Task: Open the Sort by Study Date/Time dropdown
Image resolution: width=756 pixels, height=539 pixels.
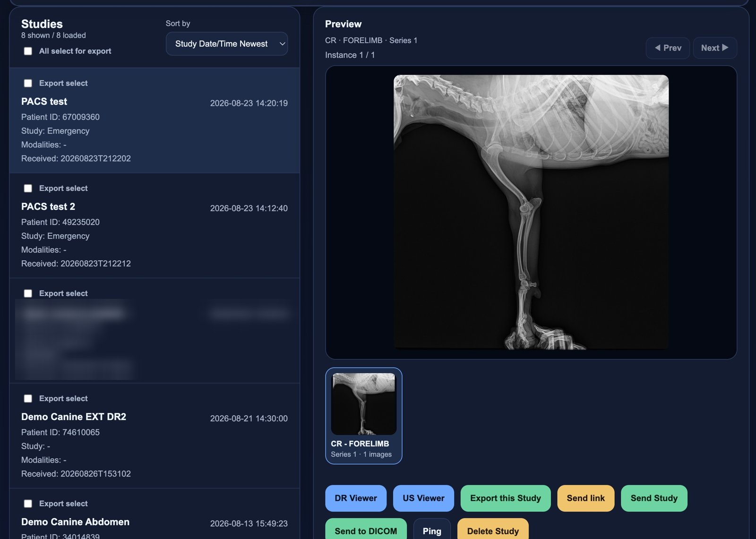Action: [x=227, y=44]
